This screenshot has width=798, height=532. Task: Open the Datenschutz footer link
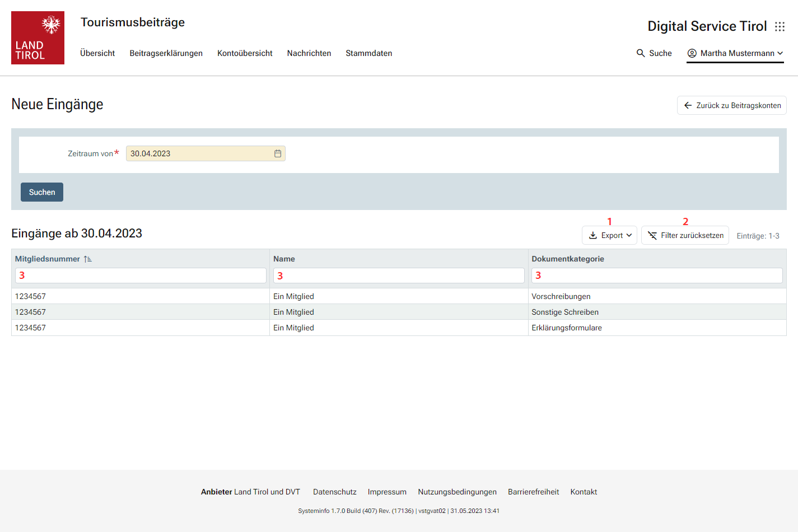334,492
